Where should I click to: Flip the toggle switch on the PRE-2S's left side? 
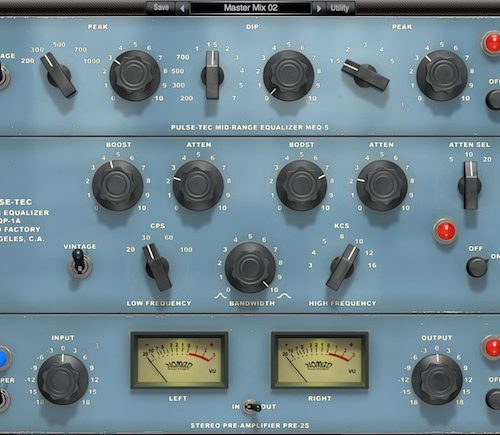tap(3, 399)
